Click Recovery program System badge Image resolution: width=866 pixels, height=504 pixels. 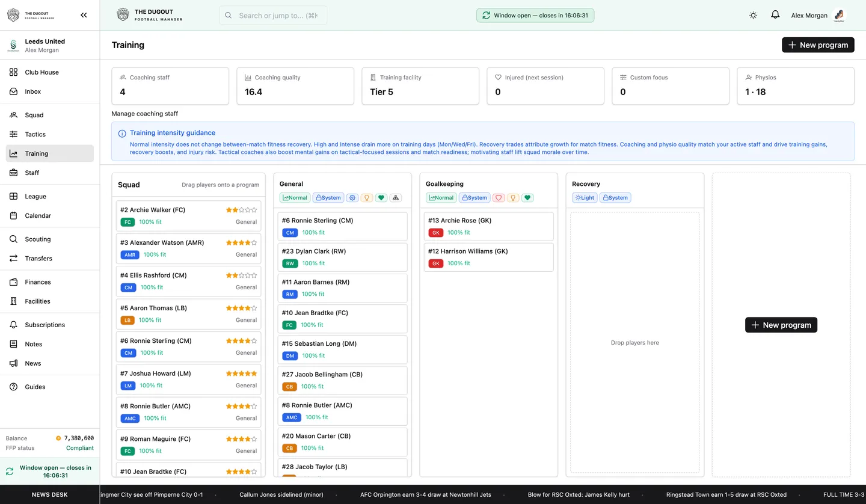615,198
